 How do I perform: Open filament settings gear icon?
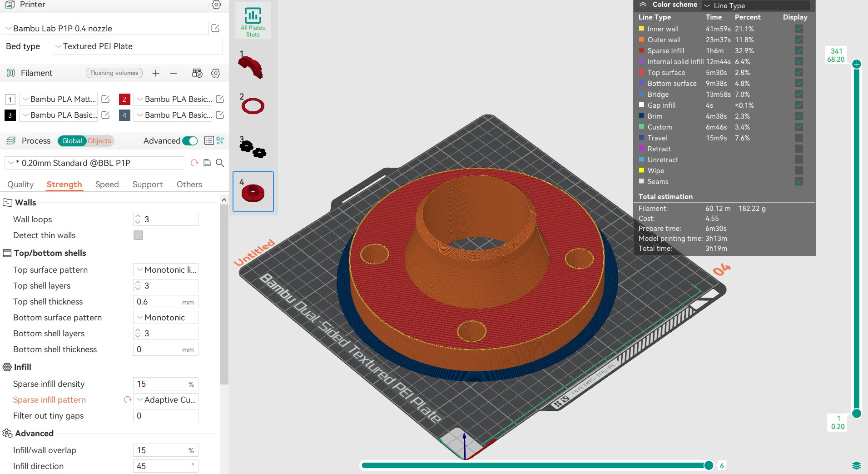pos(216,73)
